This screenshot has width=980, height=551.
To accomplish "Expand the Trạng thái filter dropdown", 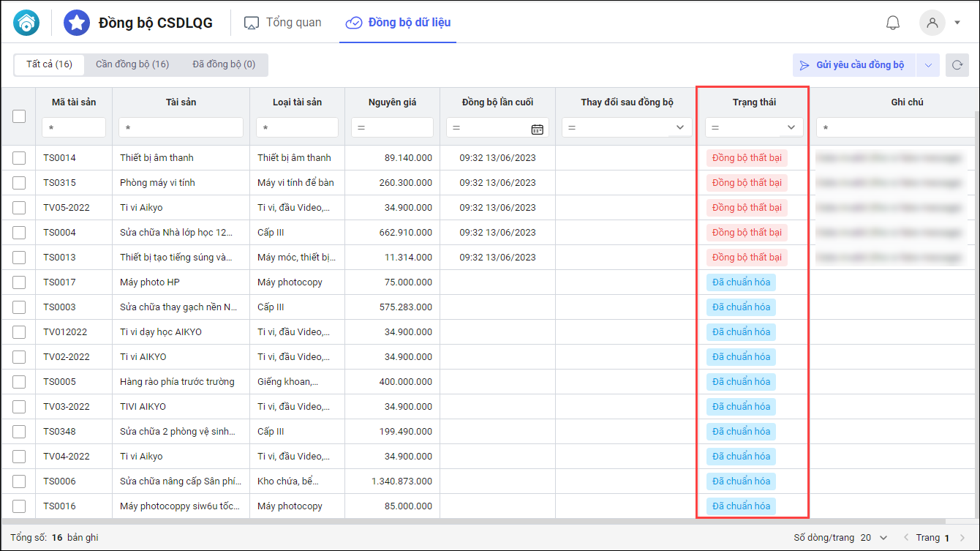I will point(791,128).
